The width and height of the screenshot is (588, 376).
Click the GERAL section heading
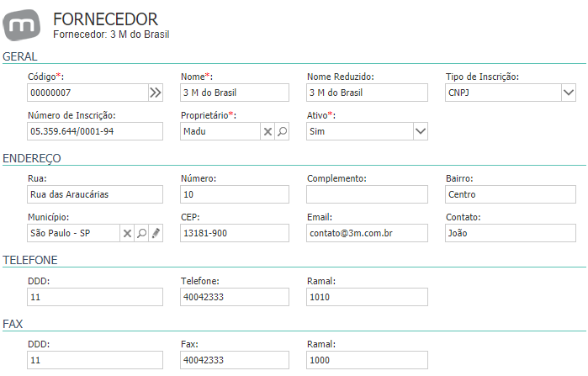point(20,56)
